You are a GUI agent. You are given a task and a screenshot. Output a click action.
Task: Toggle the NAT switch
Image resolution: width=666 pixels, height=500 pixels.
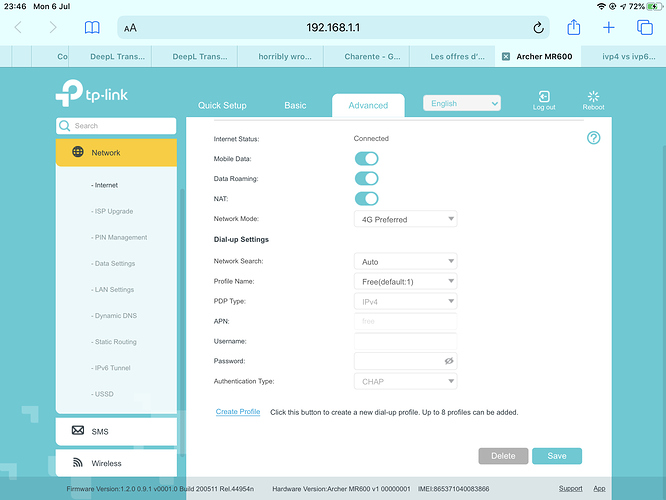tap(367, 198)
